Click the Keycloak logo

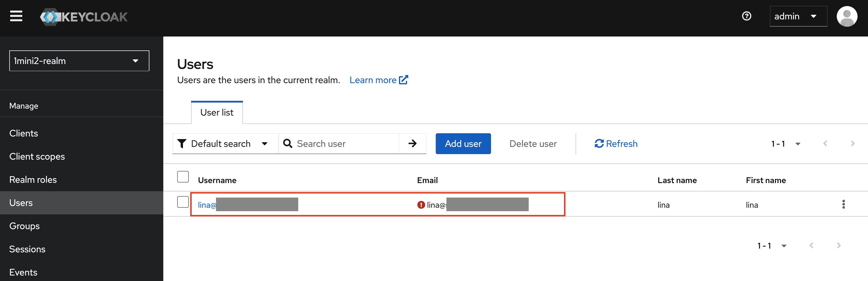(x=84, y=17)
